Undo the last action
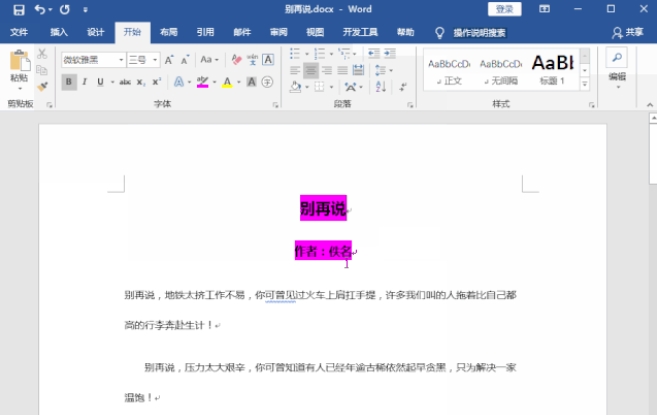Screen dimensions: 657x415 [40, 9]
